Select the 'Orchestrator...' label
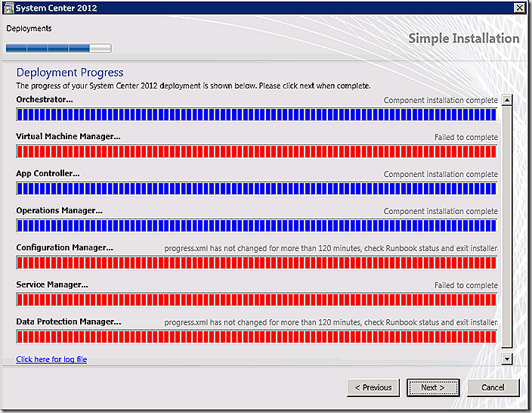This screenshot has height=413, width=532. pyautogui.click(x=45, y=100)
